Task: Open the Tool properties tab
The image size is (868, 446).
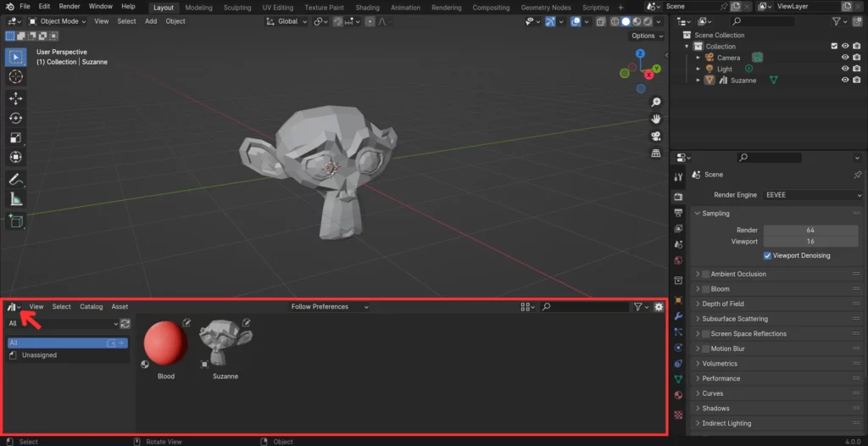Action: [x=679, y=176]
